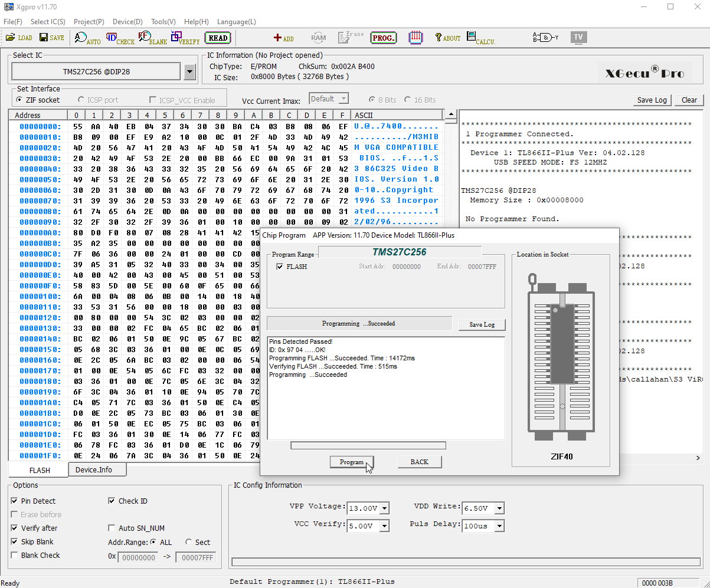Viewport: 710px width, 588px height.
Task: Click the red chip icon in toolbar
Action: tap(416, 37)
